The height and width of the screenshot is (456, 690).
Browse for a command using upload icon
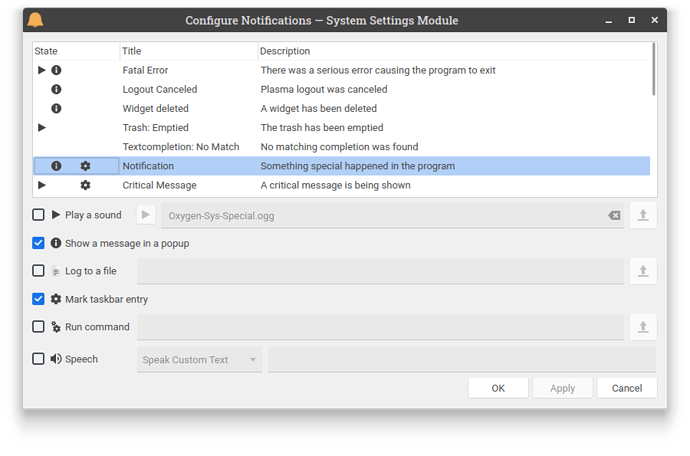tap(643, 327)
